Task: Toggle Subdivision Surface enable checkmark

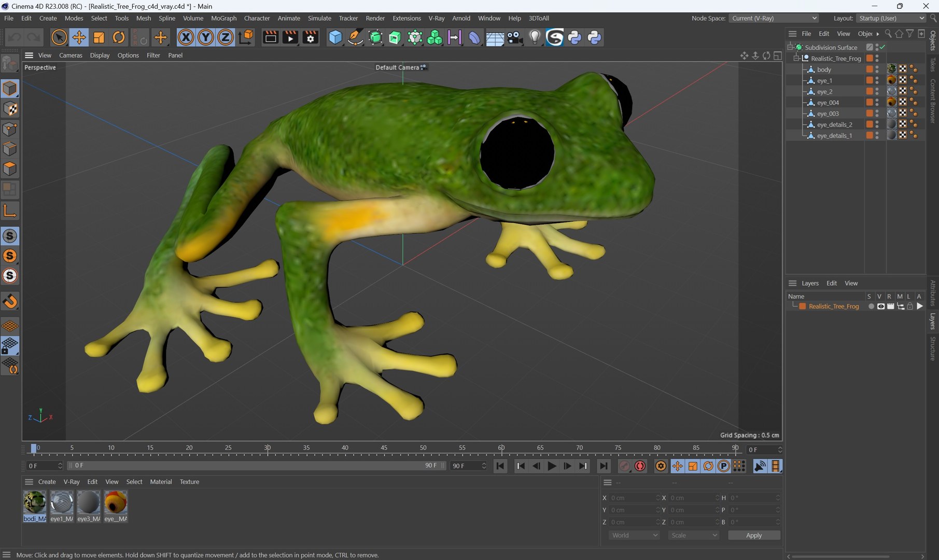Action: click(882, 47)
